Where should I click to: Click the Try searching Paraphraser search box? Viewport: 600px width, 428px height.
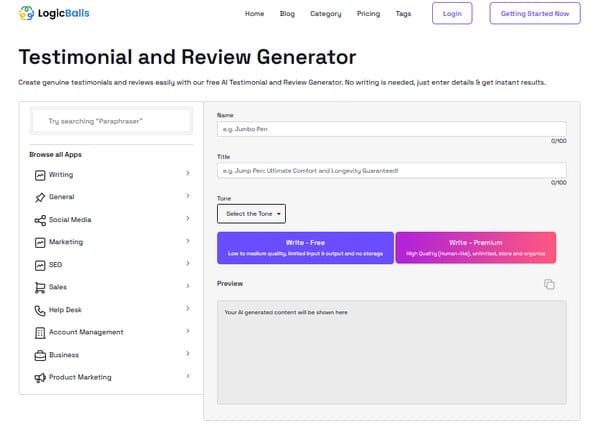point(111,121)
